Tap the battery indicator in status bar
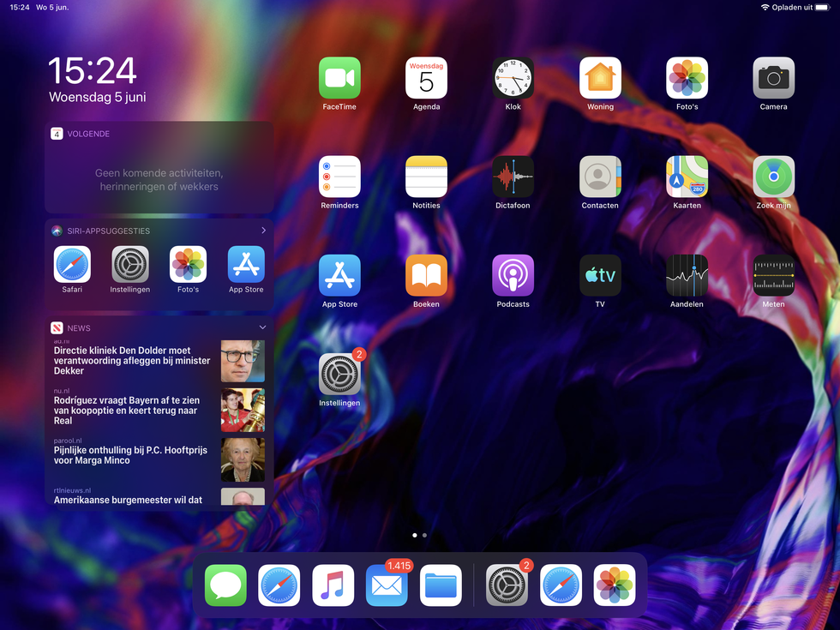This screenshot has width=840, height=630. [x=822, y=8]
